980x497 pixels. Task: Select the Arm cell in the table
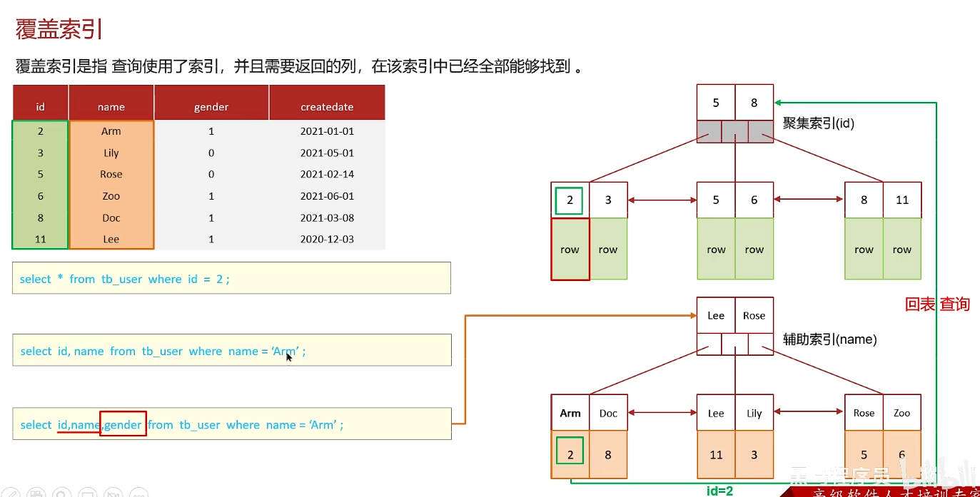click(x=111, y=131)
